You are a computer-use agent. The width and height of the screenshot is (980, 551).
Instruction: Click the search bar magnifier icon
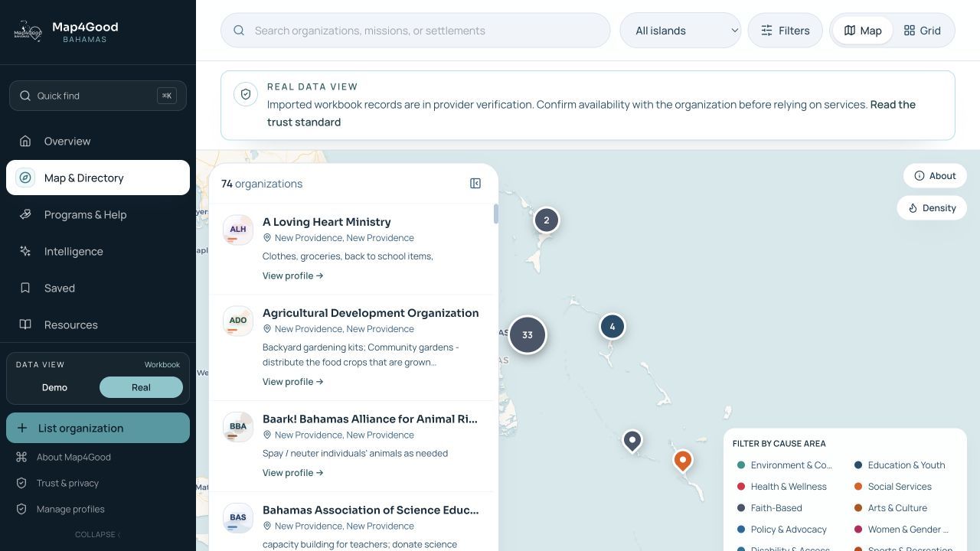[x=239, y=31]
